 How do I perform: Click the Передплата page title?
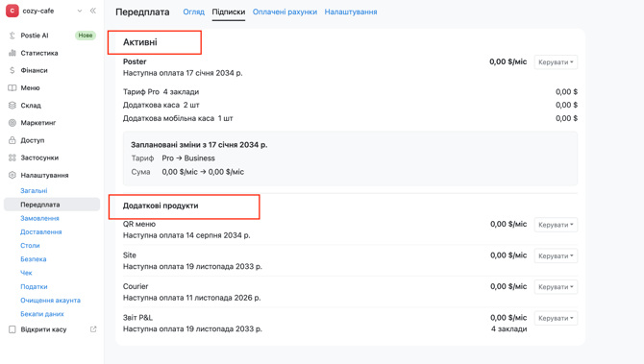(x=142, y=12)
